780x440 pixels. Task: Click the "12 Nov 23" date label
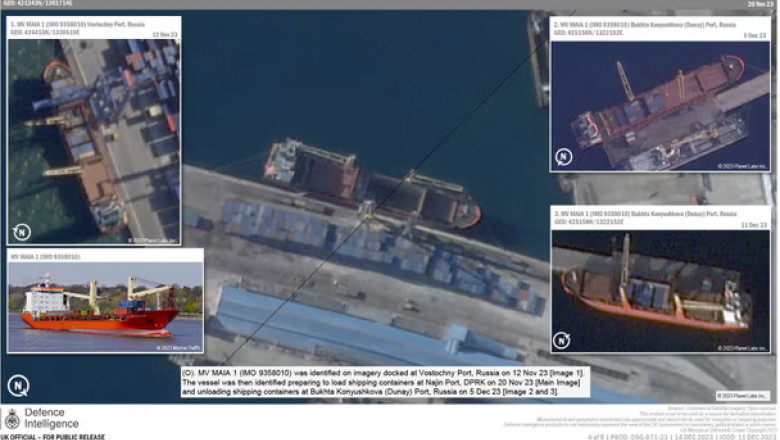[163, 34]
